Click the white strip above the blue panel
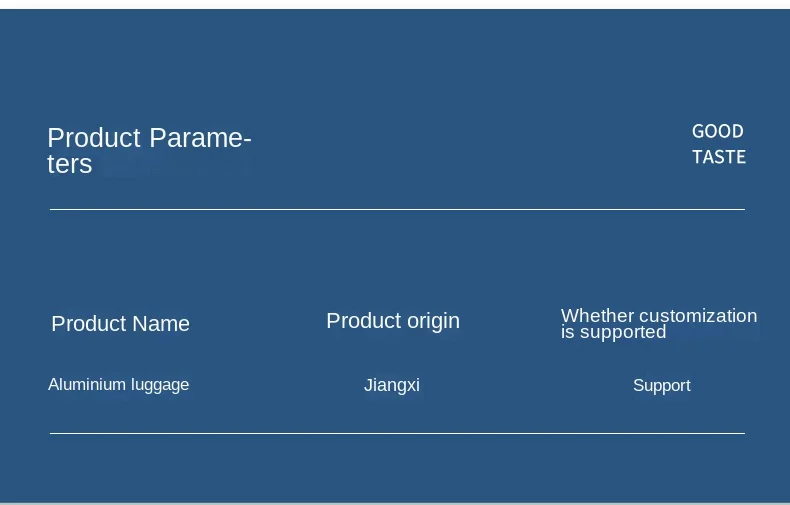The width and height of the screenshot is (790, 505). pyautogui.click(x=395, y=4)
